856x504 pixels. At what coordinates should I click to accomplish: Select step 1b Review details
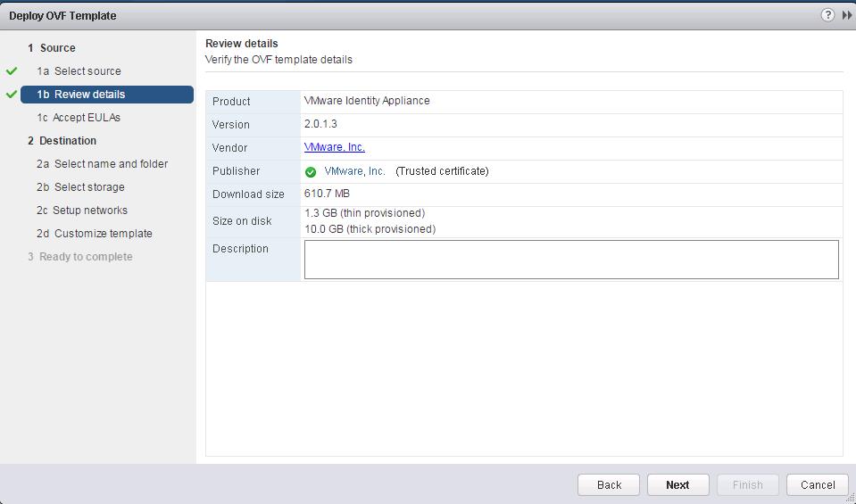pyautogui.click(x=107, y=95)
